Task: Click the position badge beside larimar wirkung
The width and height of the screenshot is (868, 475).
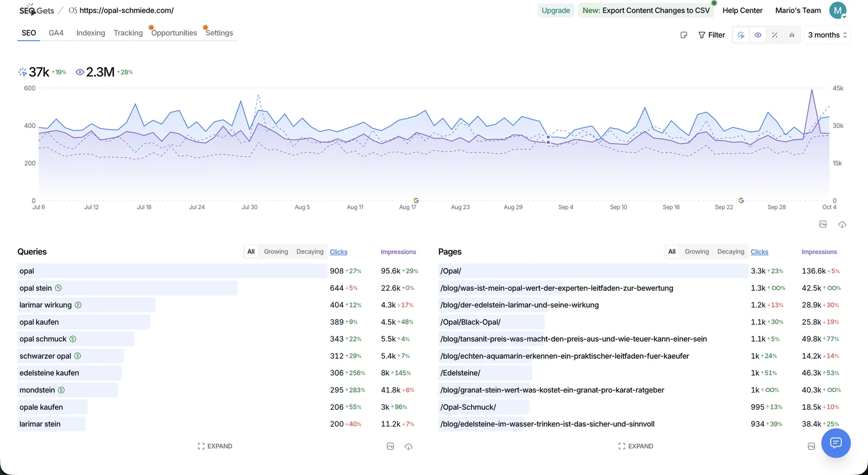Action: (x=78, y=305)
